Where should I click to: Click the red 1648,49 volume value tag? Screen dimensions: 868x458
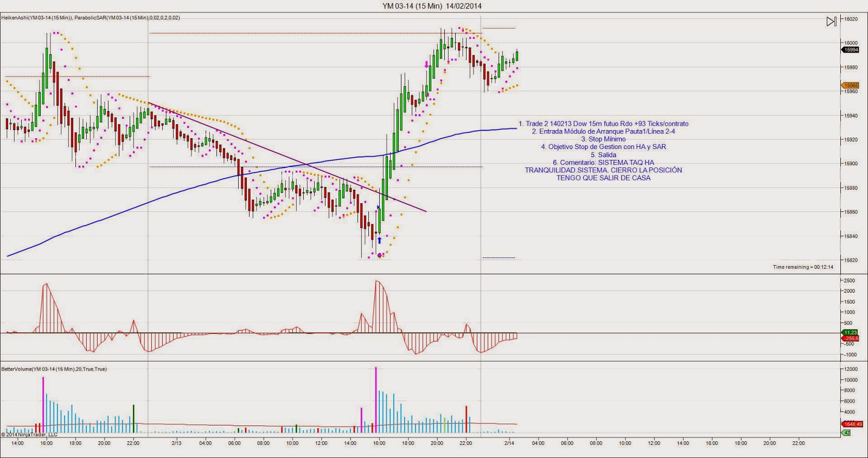coord(850,424)
